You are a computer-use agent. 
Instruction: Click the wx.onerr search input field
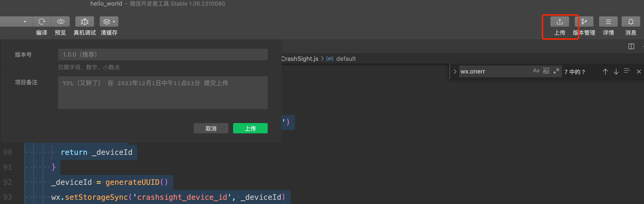pyautogui.click(x=495, y=72)
